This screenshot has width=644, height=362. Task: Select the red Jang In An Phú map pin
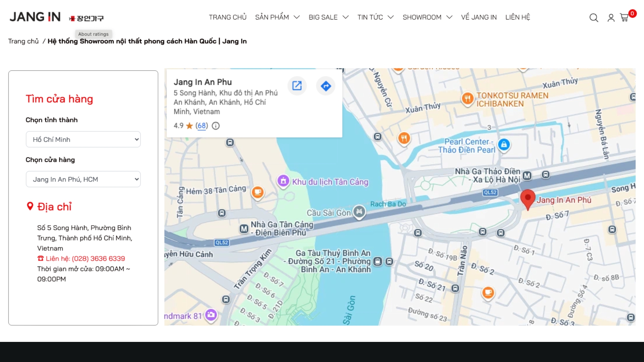click(x=528, y=200)
